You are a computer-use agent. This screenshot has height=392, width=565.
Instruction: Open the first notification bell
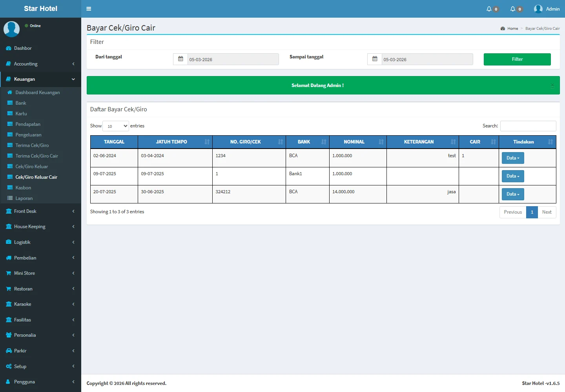pyautogui.click(x=489, y=9)
